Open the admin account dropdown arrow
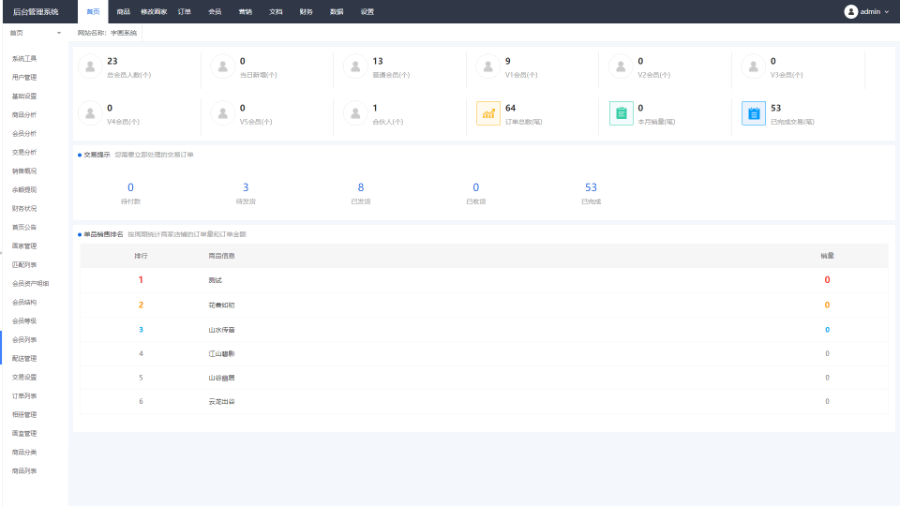900x506 pixels. click(887, 11)
